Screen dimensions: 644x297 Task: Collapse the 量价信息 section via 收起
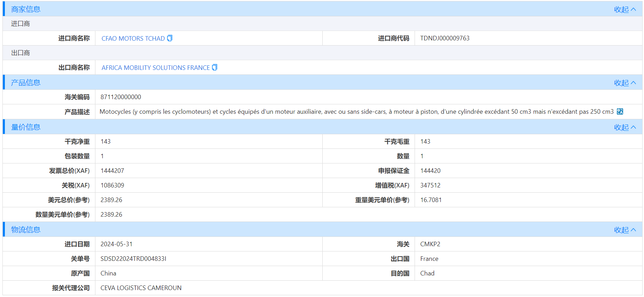click(625, 127)
